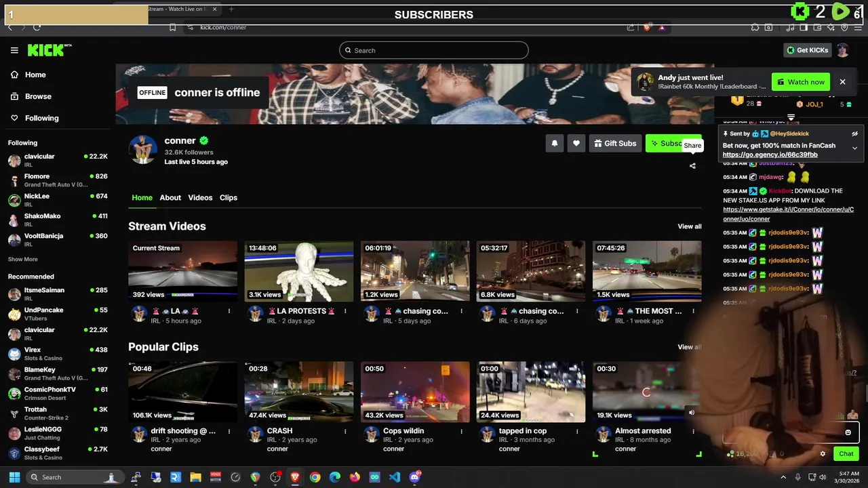Viewport: 868px width, 488px height.
Task: Toggle notification bell for conner
Action: pos(555,143)
